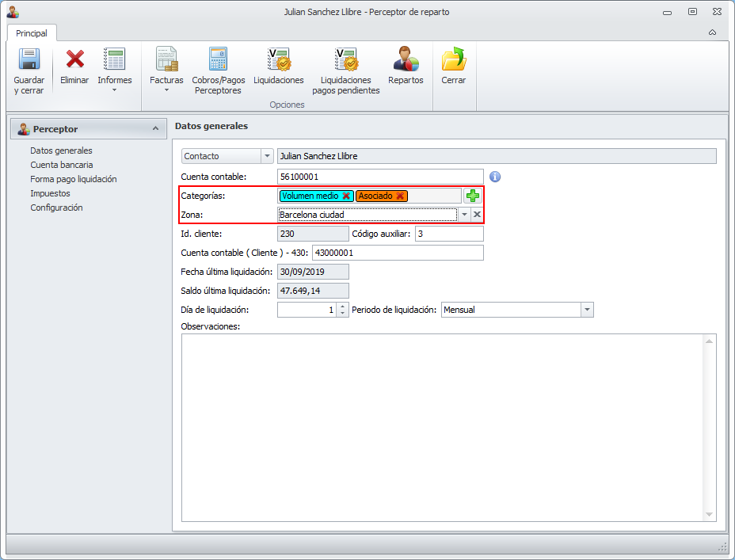The image size is (735, 560).
Task: Open the Repartos icon
Action: 406,60
